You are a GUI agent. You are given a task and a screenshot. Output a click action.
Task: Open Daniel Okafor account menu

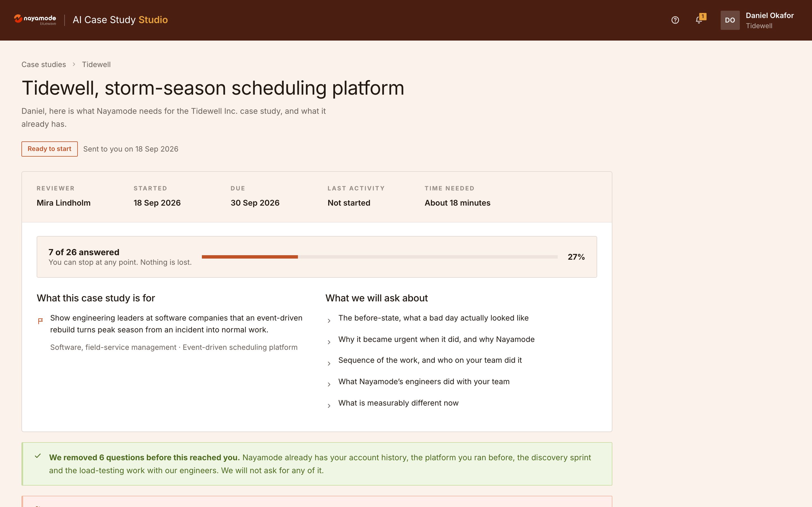pyautogui.click(x=769, y=20)
